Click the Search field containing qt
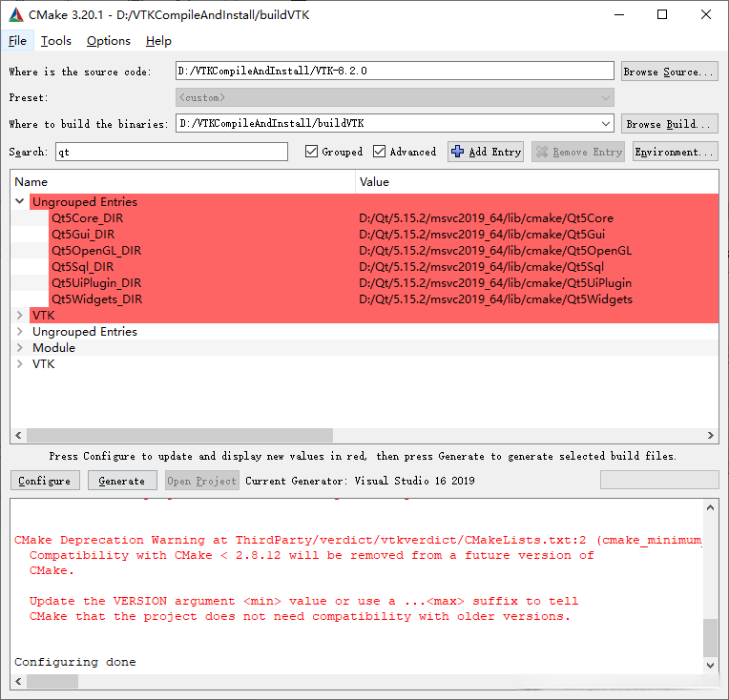 172,152
